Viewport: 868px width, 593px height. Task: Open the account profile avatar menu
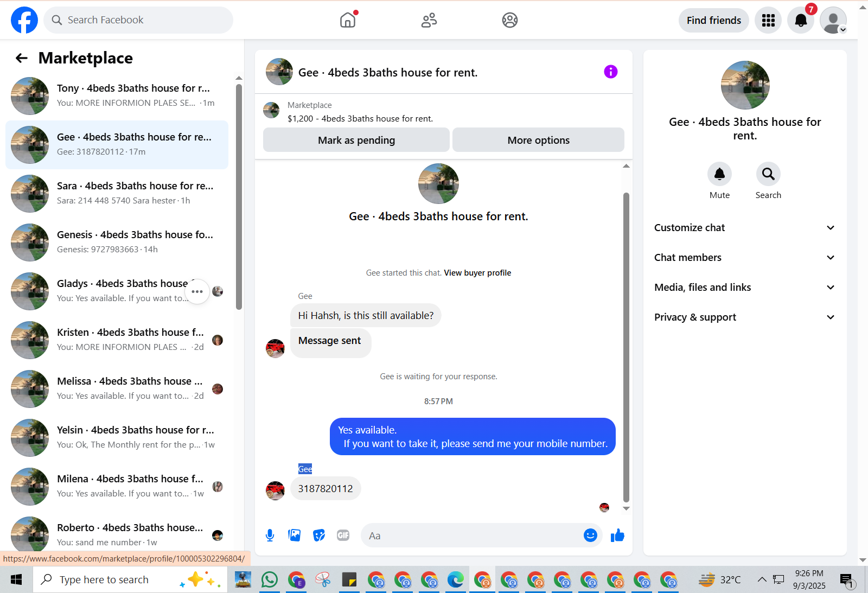coord(833,20)
